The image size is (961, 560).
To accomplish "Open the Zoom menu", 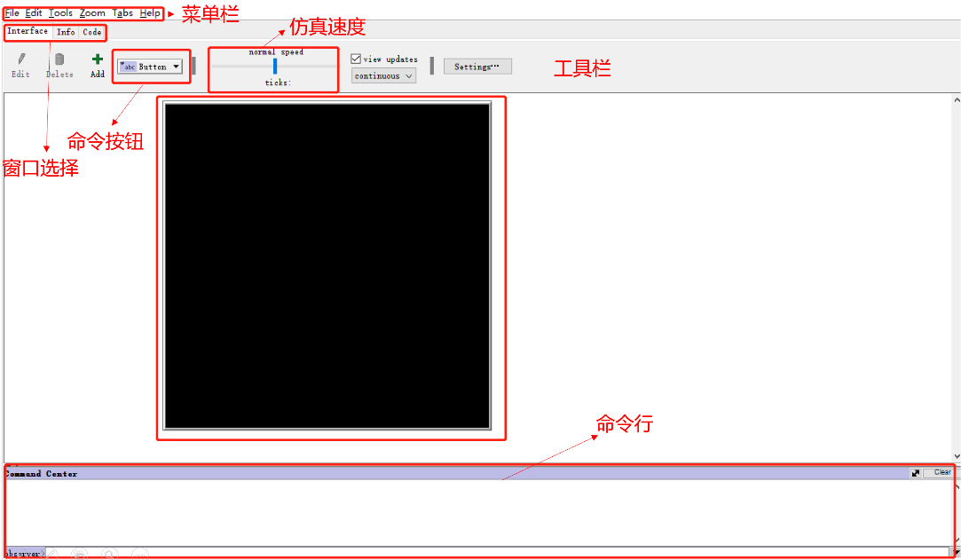I will coord(91,13).
